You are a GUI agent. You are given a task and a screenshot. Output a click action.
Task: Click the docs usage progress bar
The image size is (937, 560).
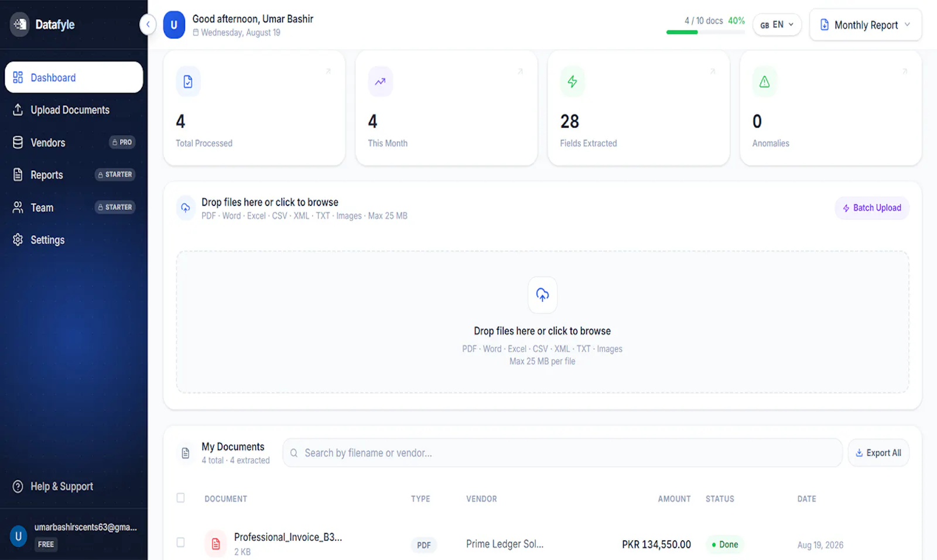(x=705, y=32)
